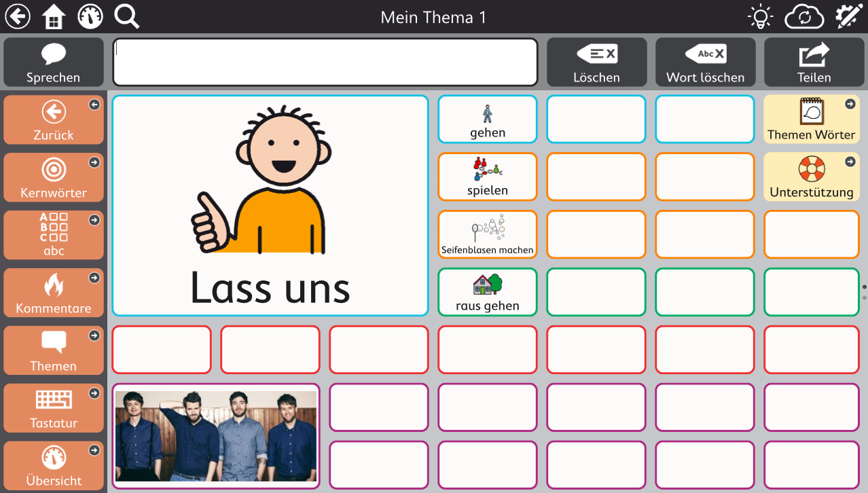Viewport: 868px width, 493px height.
Task: Click the Löschen button
Action: tap(596, 62)
